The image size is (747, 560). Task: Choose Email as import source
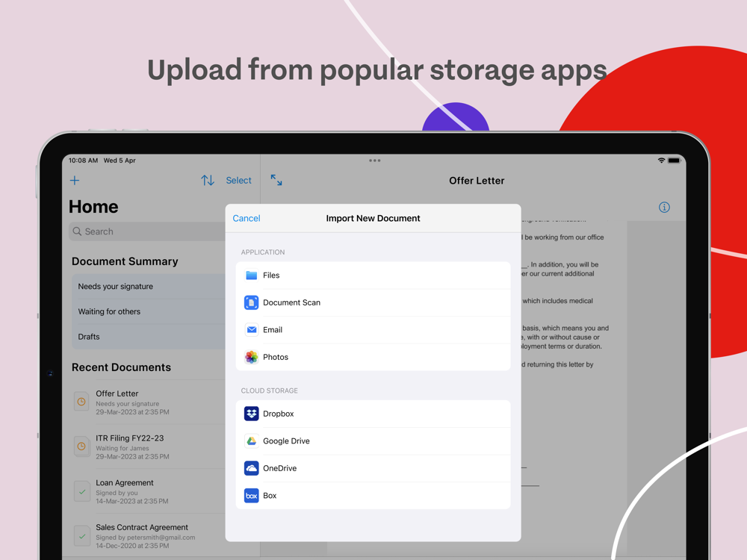pos(373,329)
